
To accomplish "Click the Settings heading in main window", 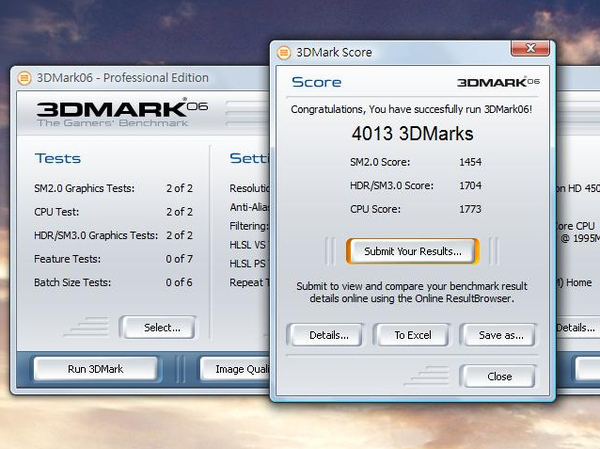I will (x=249, y=158).
